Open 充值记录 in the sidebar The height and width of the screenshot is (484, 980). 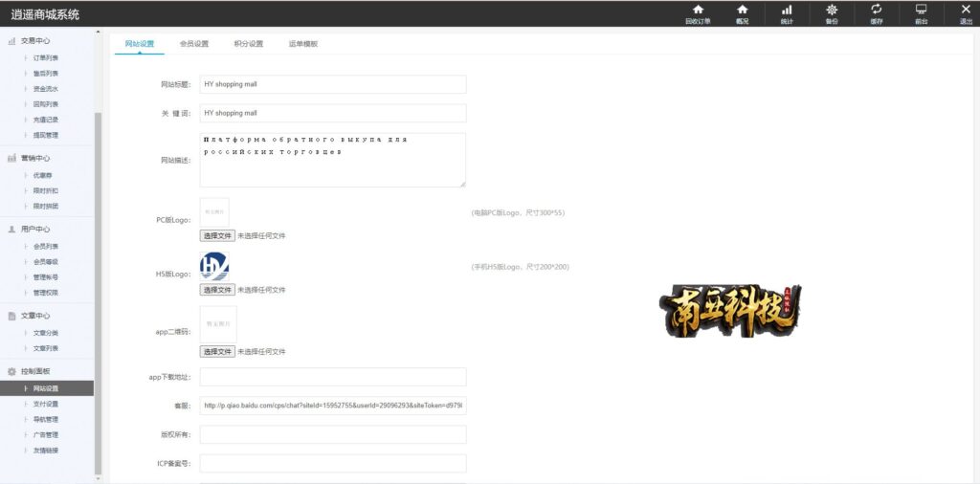click(46, 120)
